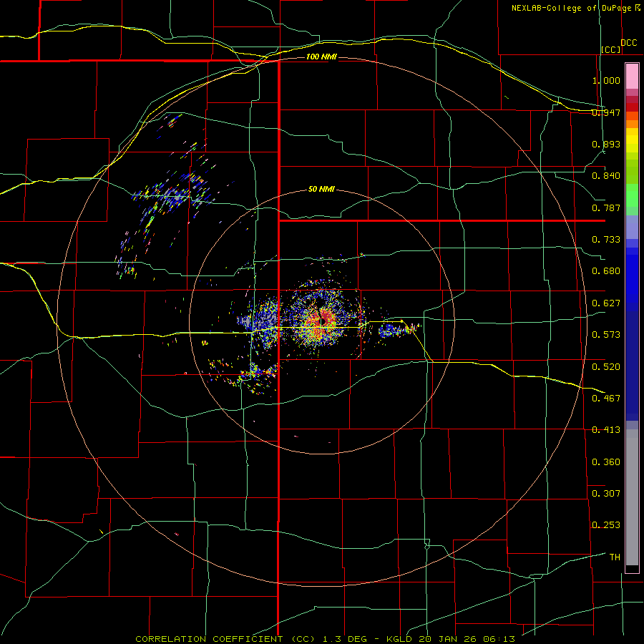The width and height of the screenshot is (644, 644).
Task: Select the 1.000 scale value
Action: coord(606,80)
